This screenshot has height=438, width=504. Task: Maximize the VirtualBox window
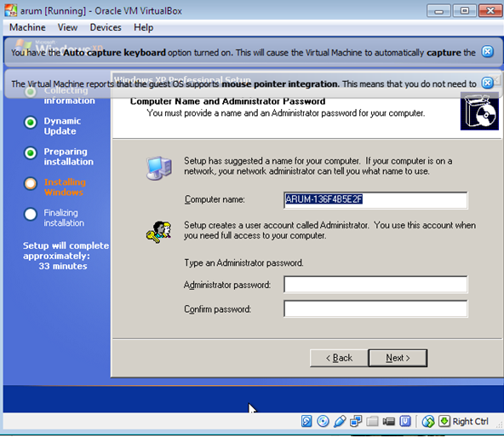465,11
